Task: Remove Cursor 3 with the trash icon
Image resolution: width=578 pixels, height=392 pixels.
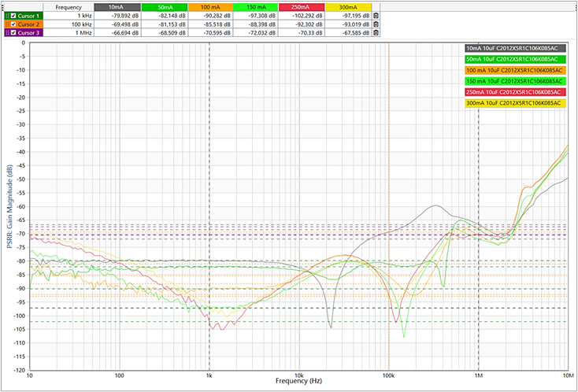Action: [376, 33]
